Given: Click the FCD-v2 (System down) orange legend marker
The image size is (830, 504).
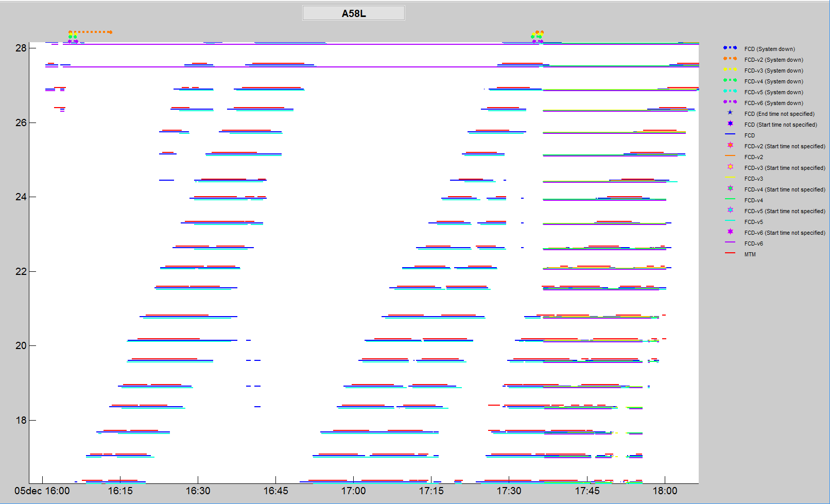Looking at the screenshot, I should [730, 58].
